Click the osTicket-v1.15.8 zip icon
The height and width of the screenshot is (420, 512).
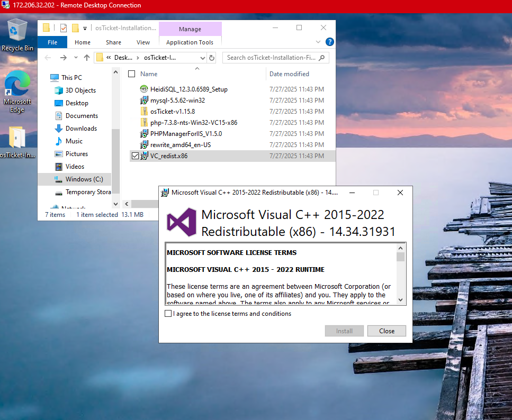click(144, 111)
